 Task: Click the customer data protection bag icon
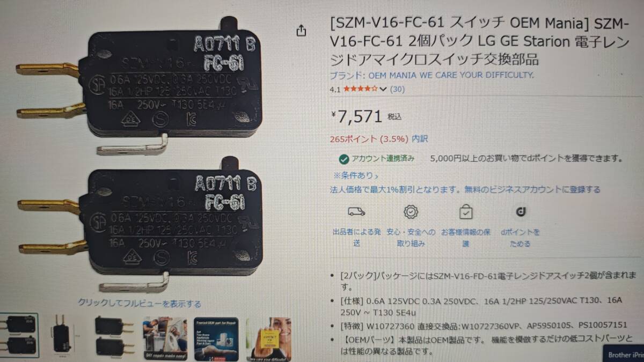point(466,212)
